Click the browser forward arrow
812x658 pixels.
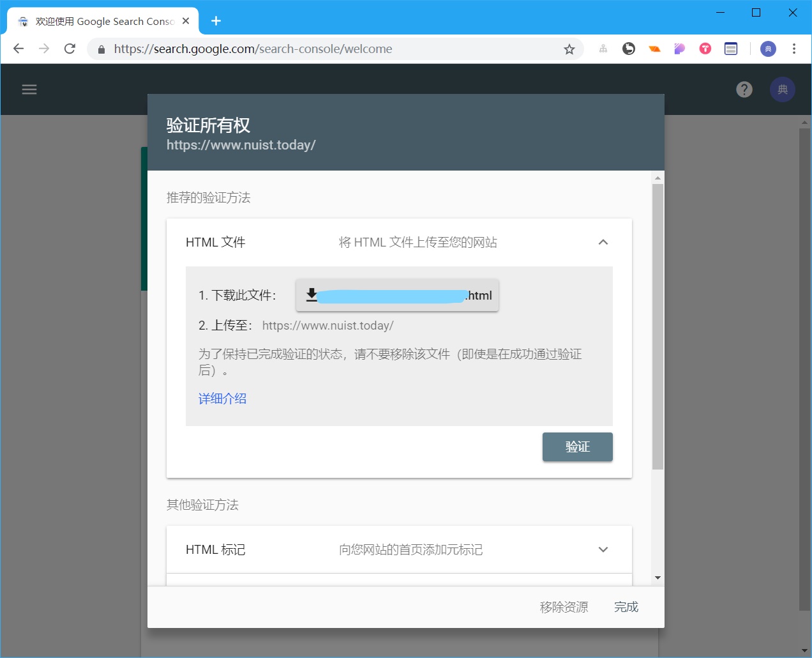click(x=44, y=49)
